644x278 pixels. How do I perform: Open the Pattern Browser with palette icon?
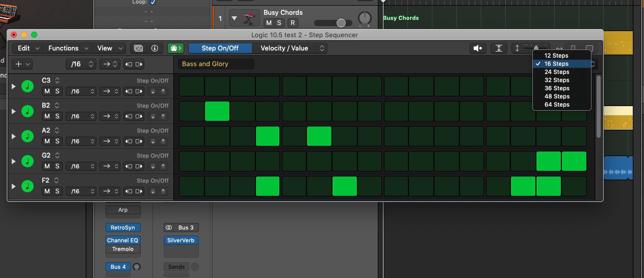click(175, 48)
